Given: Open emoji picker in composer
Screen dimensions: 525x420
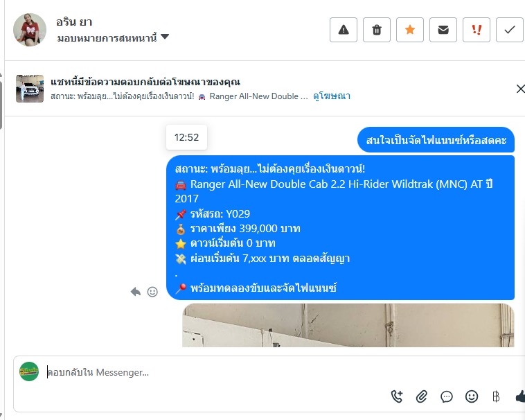Looking at the screenshot, I should point(472,396).
